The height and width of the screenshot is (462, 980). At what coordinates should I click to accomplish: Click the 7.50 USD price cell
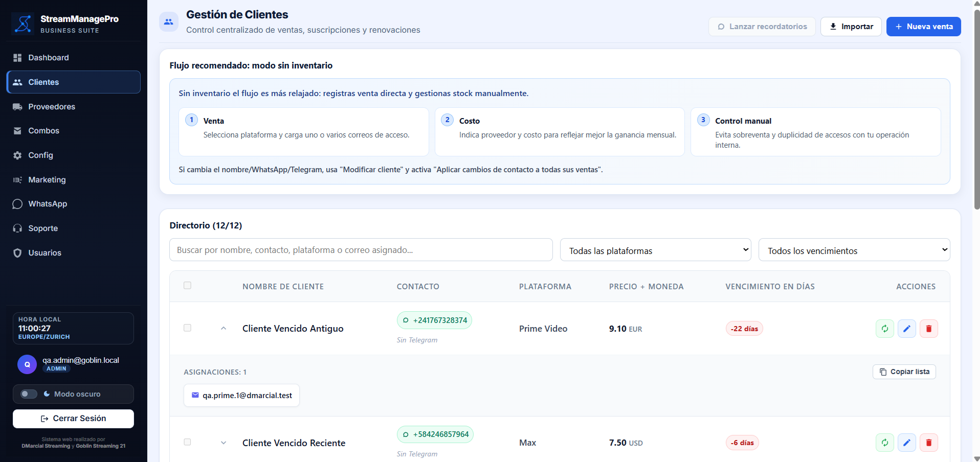pyautogui.click(x=626, y=443)
